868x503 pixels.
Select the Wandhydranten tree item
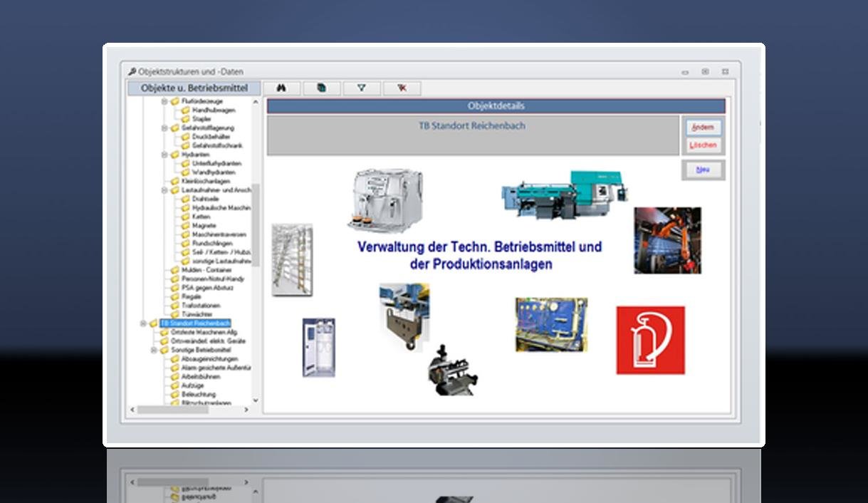click(x=214, y=172)
